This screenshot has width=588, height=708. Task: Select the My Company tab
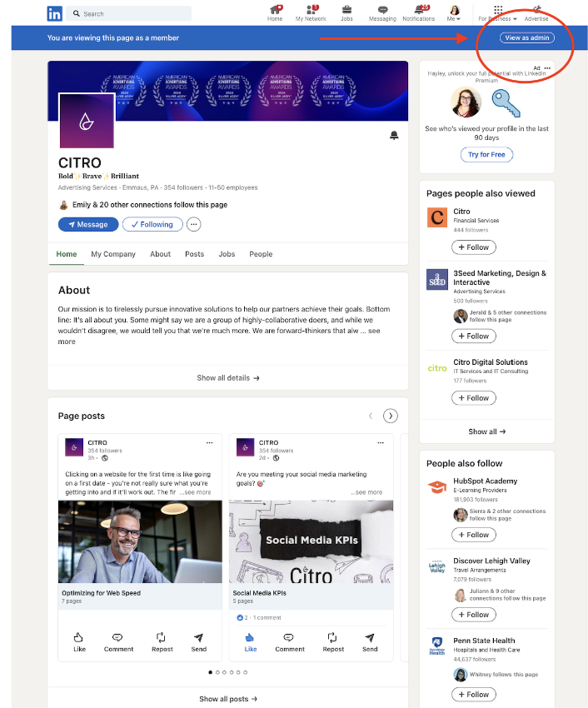click(113, 254)
